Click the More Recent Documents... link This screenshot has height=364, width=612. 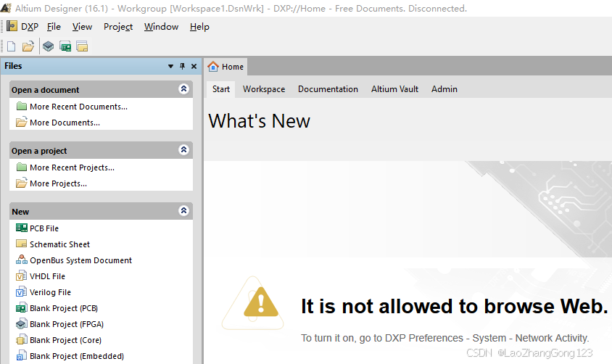tap(78, 107)
